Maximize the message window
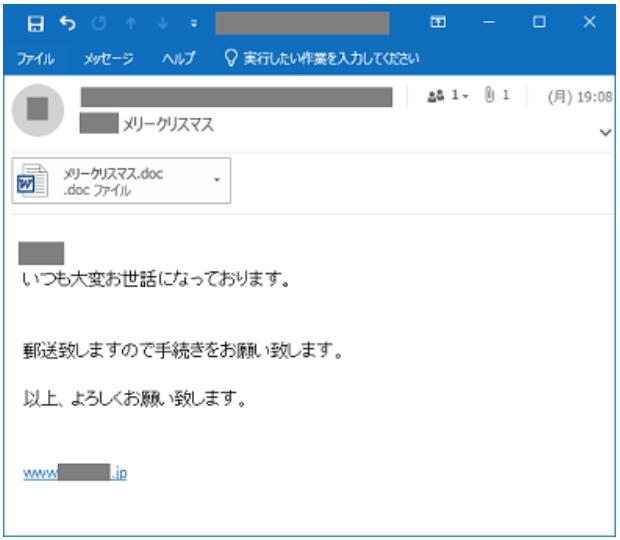The width and height of the screenshot is (620, 540). [x=539, y=22]
